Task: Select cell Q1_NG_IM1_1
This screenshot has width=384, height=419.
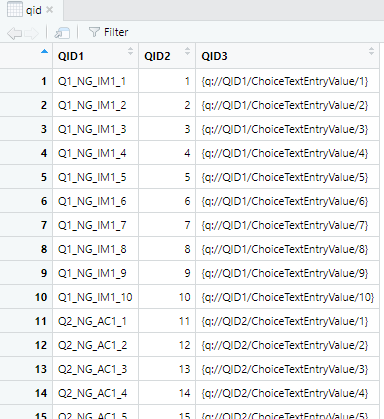Action: tap(95, 81)
